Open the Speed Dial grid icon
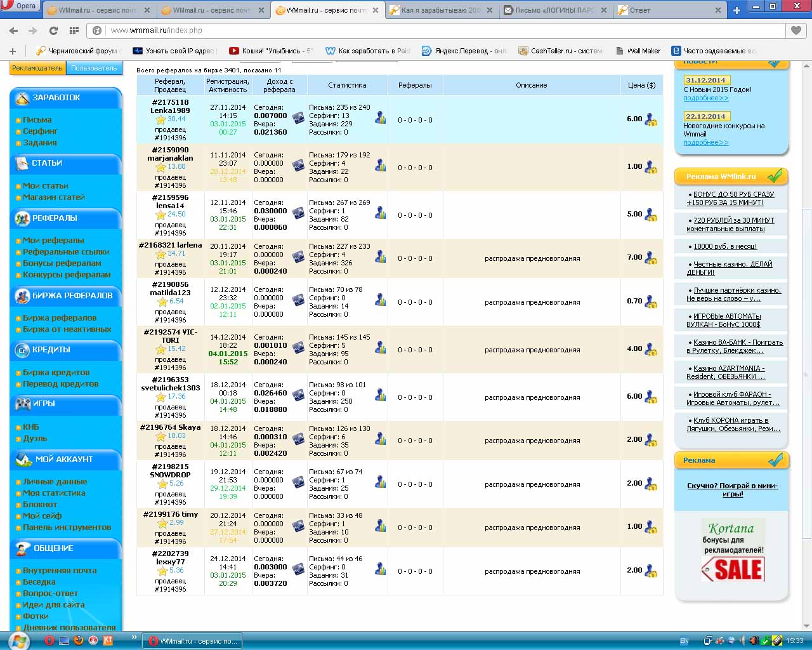Screen dimensions: 812x650 click(74, 30)
